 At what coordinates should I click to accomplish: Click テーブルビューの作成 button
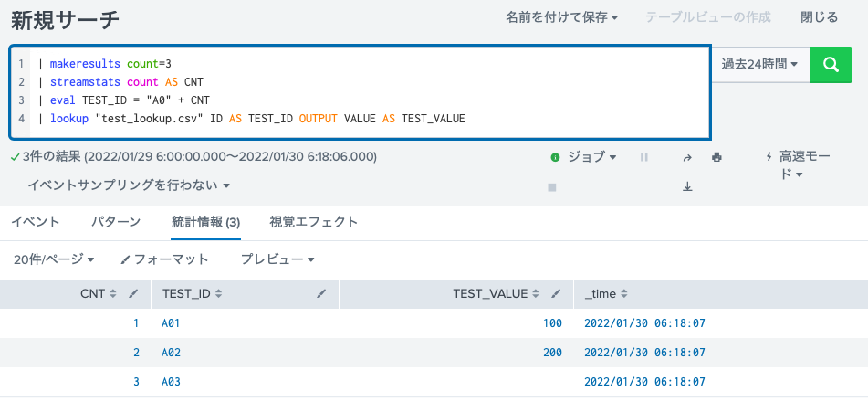(x=708, y=17)
